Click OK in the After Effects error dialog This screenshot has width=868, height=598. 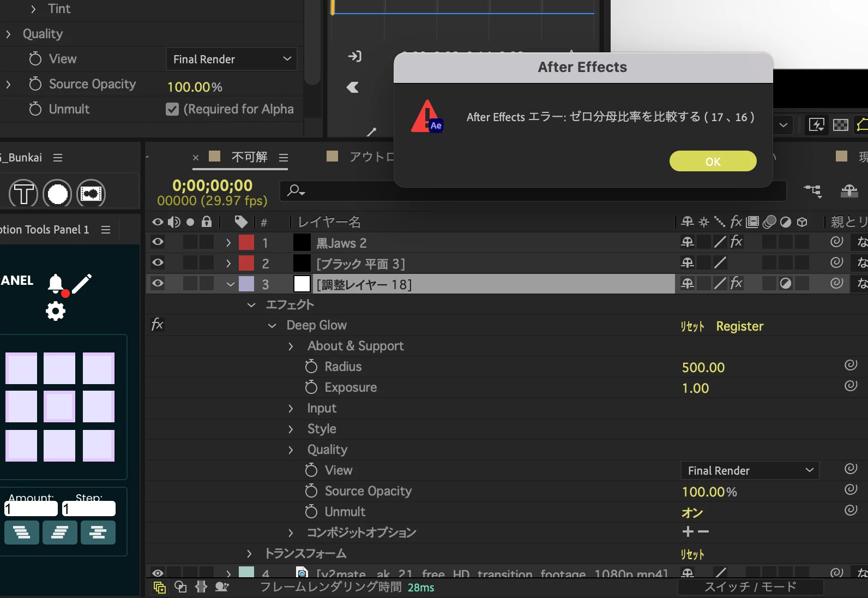point(713,161)
